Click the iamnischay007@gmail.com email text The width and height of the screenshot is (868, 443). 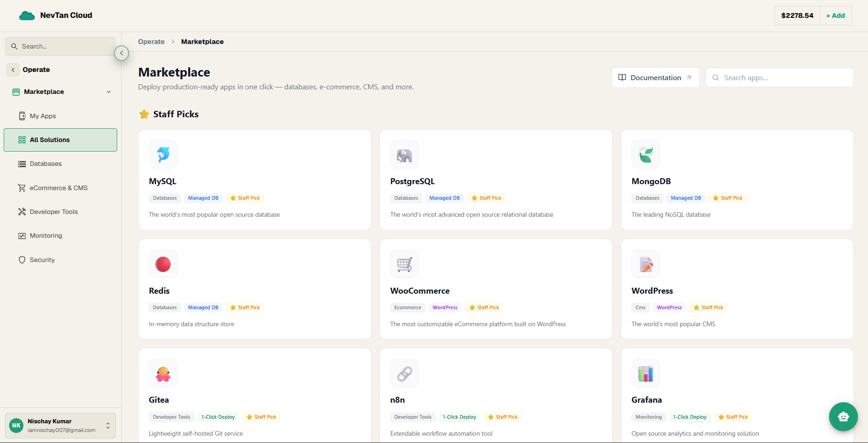[61, 430]
